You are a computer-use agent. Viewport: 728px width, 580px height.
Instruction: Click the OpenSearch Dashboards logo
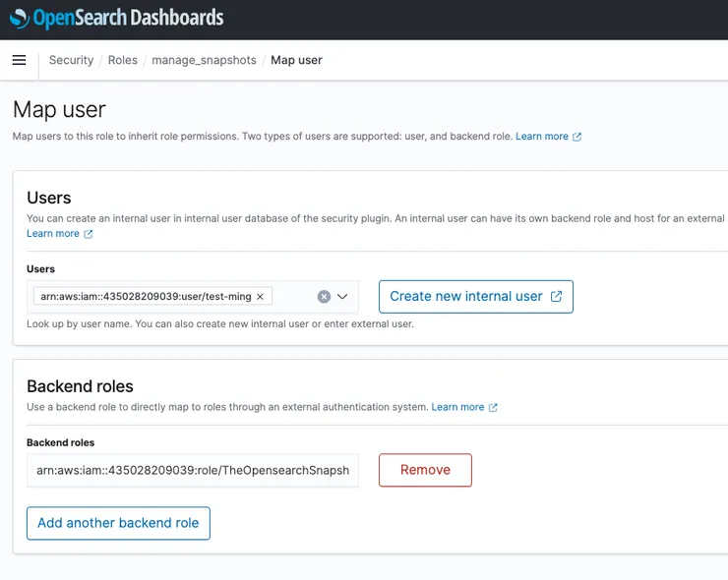[x=116, y=18]
